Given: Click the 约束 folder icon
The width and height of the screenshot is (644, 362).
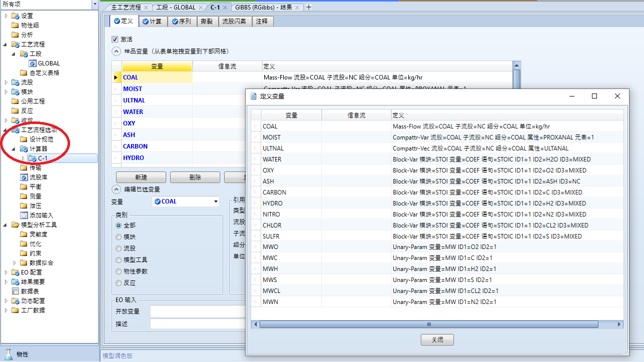Looking at the screenshot, I should coord(24,253).
